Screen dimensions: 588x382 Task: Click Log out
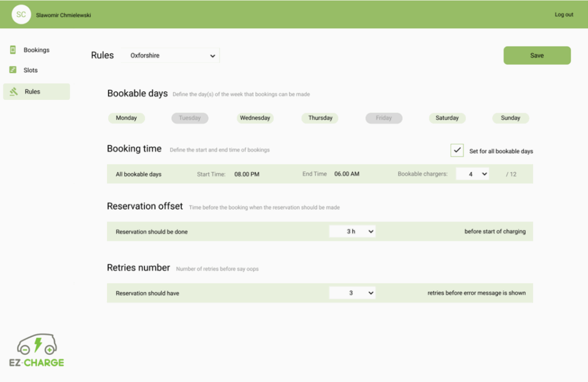tap(564, 14)
